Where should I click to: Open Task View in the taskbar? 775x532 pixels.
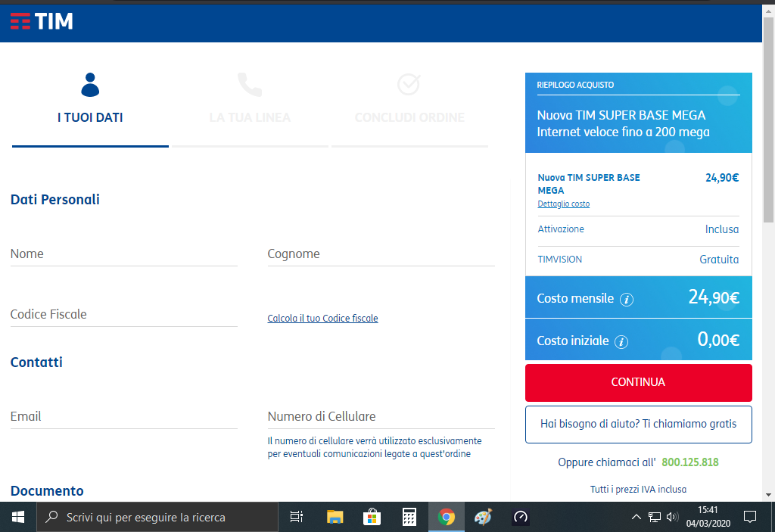click(x=297, y=517)
